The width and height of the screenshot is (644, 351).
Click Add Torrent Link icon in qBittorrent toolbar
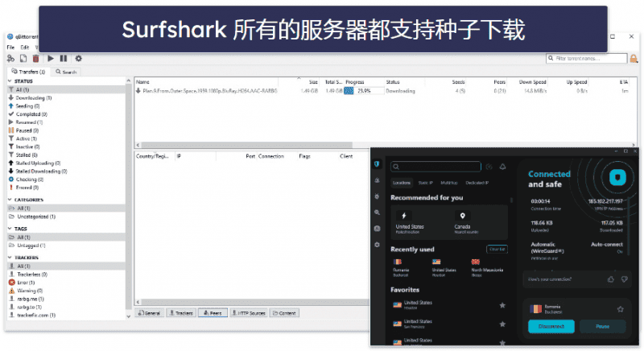click(10, 59)
